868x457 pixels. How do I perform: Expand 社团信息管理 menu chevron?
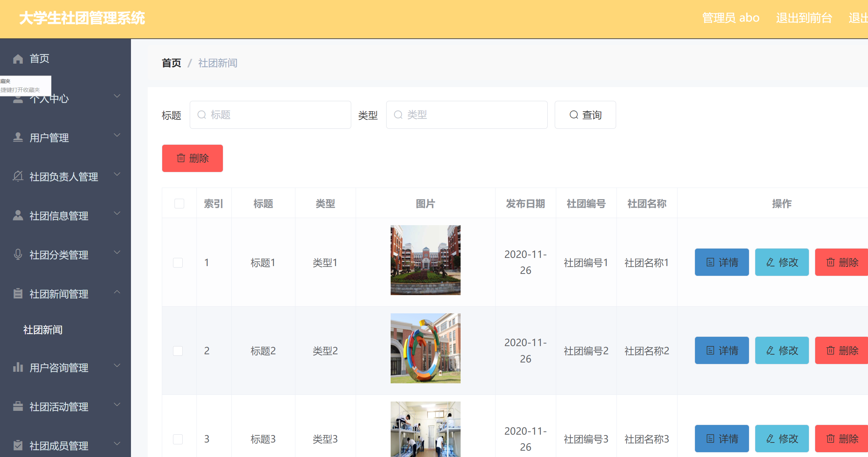click(117, 213)
